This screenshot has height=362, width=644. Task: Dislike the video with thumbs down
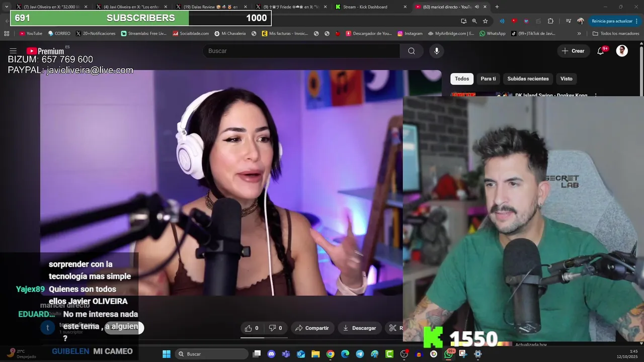click(x=275, y=328)
